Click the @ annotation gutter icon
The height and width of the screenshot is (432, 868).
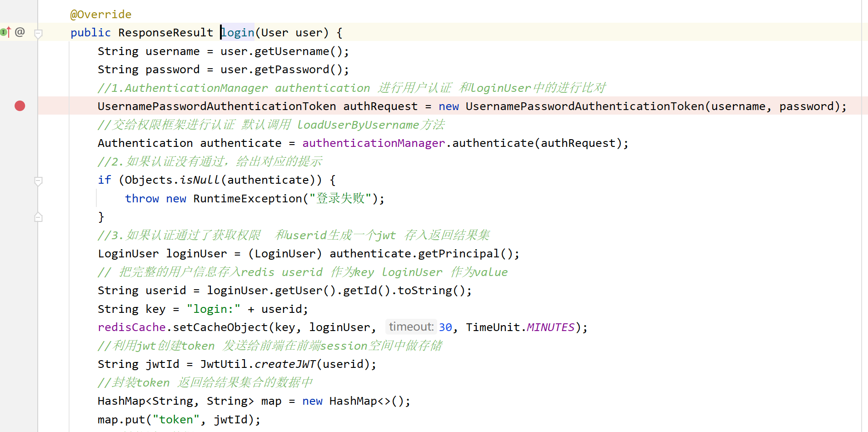click(x=20, y=32)
